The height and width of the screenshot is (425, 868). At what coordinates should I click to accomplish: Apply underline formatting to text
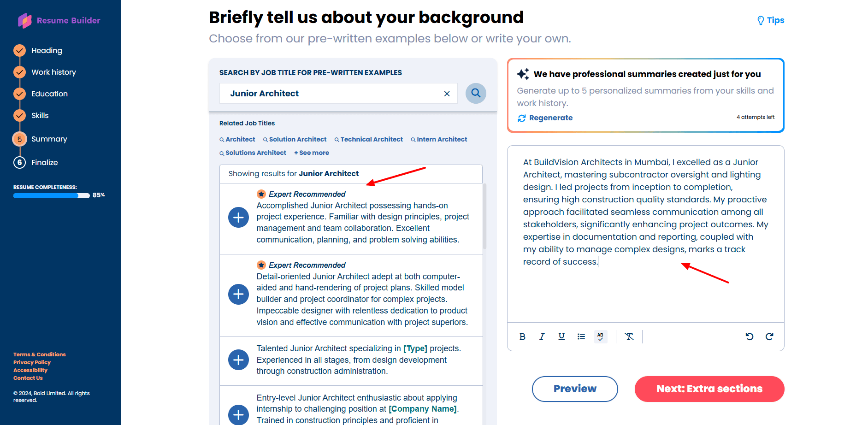(x=561, y=336)
